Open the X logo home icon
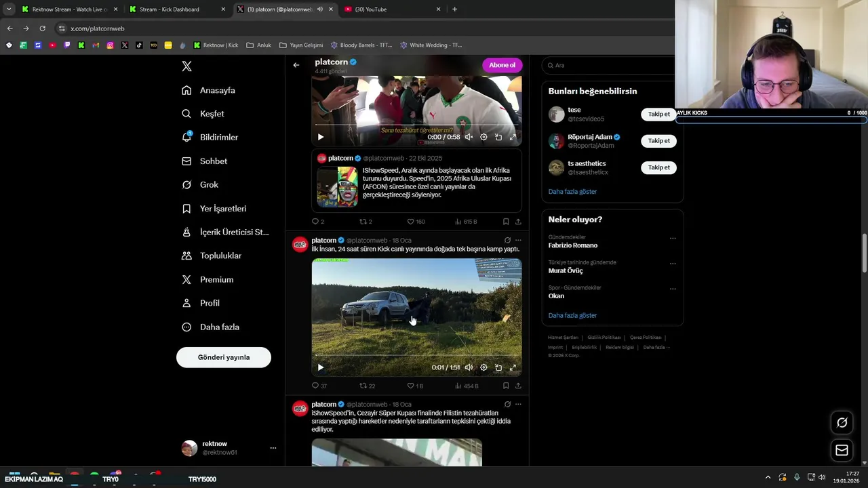868x488 pixels. point(187,66)
